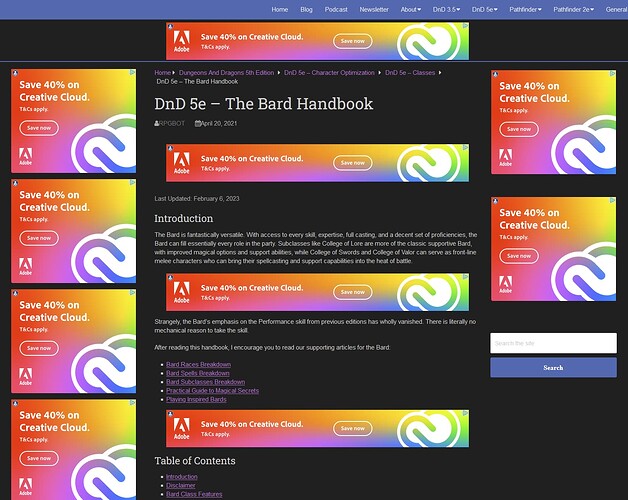This screenshot has width=628, height=500.
Task: Go to Home breadcrumb link
Action: 163,73
